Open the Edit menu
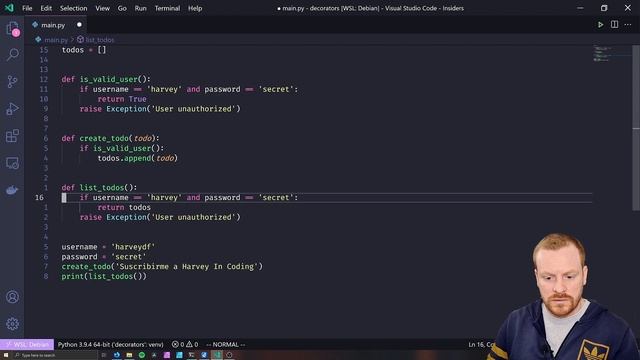The image size is (640, 360). 46,8
